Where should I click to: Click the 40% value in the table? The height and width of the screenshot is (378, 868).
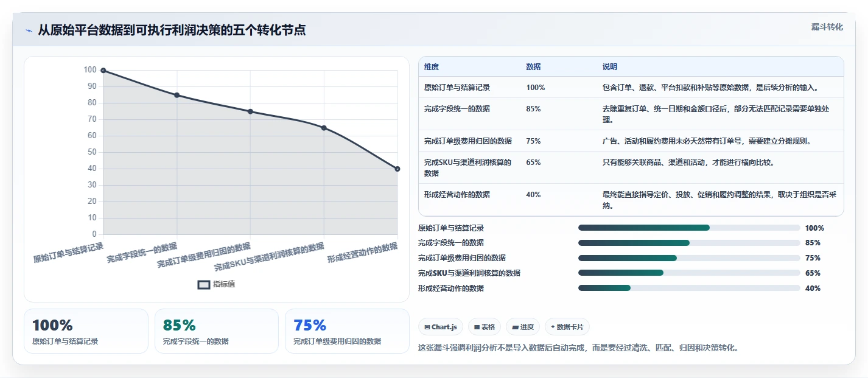[x=533, y=195]
